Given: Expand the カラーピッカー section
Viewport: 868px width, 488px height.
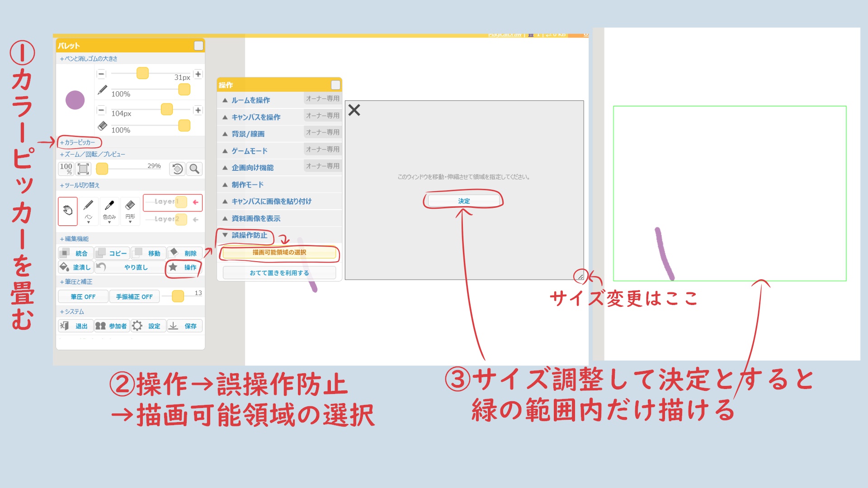Looking at the screenshot, I should tap(78, 142).
